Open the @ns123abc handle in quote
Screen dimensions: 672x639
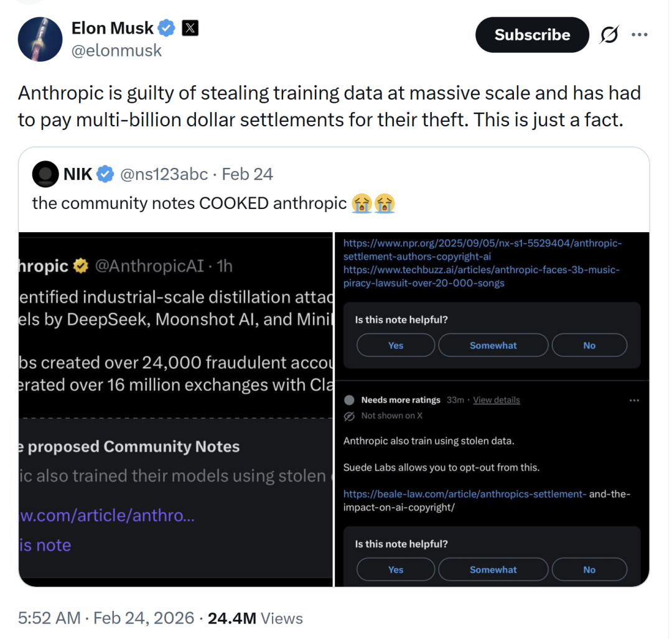point(164,174)
